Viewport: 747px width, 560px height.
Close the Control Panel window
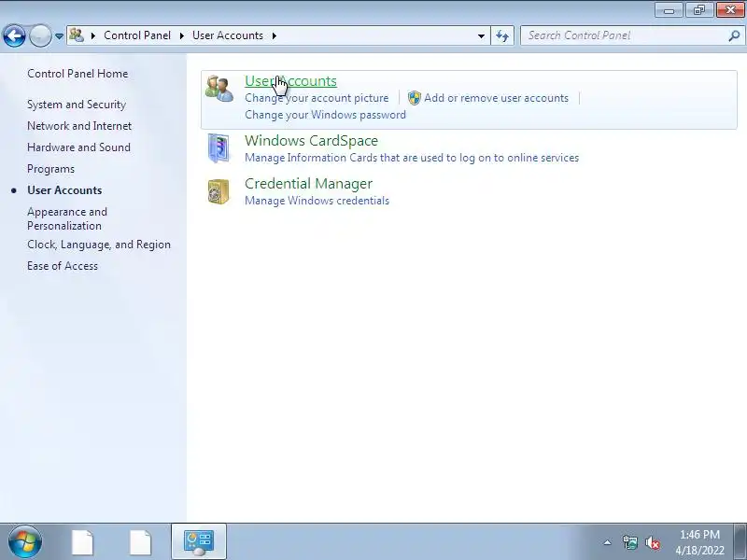(x=730, y=10)
